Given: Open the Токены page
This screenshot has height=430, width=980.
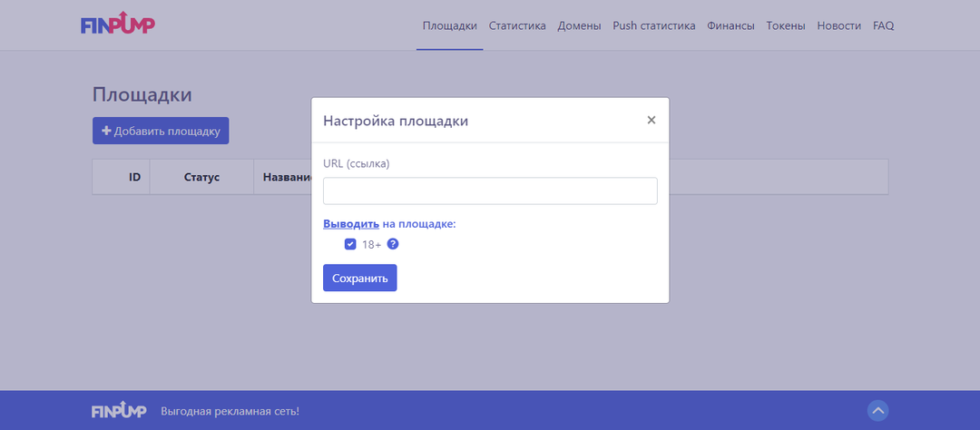Looking at the screenshot, I should point(786,25).
